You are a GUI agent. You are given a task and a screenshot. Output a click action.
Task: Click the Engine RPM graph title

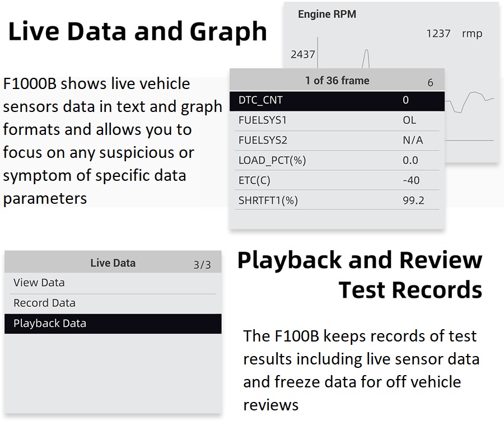point(326,15)
